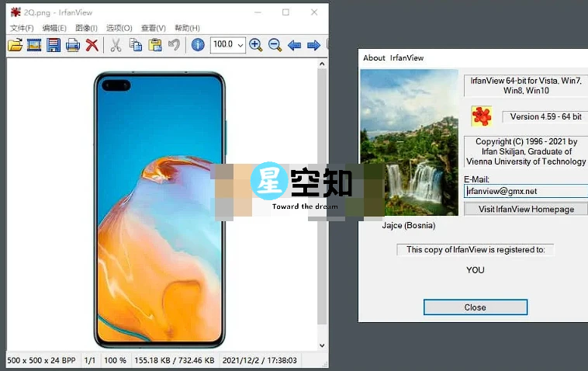Viewport: 588px width, 371px height.
Task: Click '155.18 KB / 732.46 KB' status text
Action: pyautogui.click(x=175, y=360)
